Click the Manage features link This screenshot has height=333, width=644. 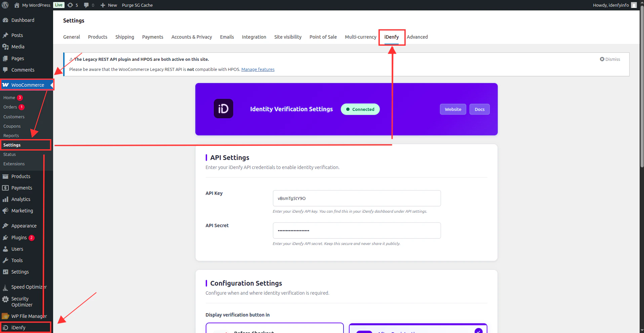258,69
